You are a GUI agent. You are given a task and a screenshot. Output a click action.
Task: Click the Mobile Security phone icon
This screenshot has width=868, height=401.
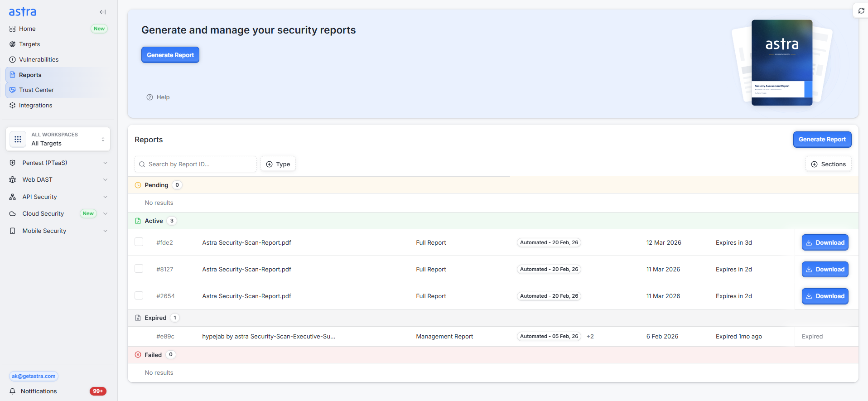(x=13, y=231)
